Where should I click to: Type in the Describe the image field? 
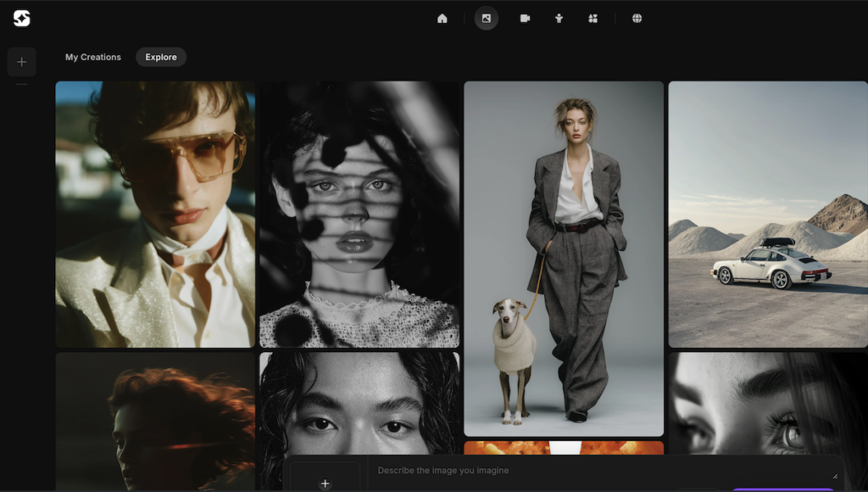click(x=593, y=471)
